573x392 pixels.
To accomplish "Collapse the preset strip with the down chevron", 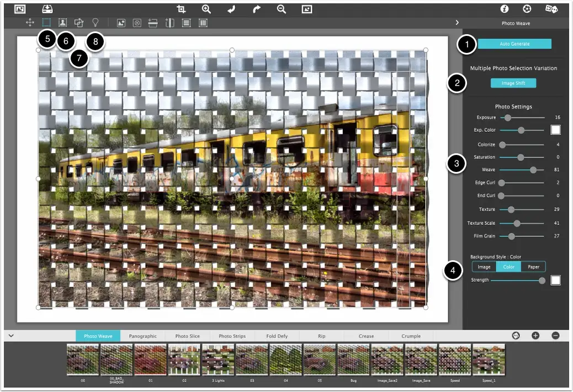I will pyautogui.click(x=10, y=335).
